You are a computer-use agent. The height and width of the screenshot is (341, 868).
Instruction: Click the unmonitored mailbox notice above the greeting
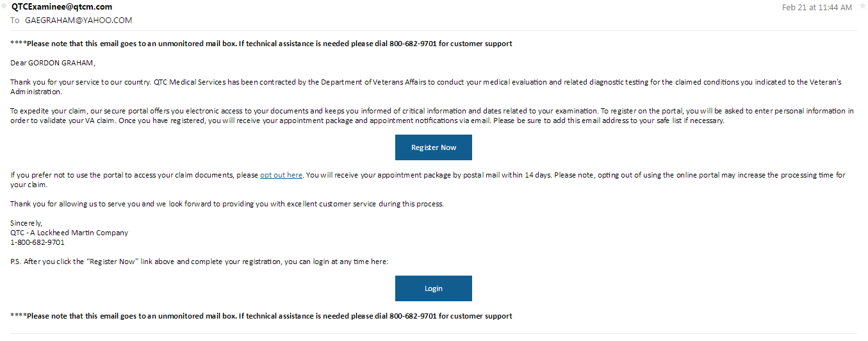(261, 44)
